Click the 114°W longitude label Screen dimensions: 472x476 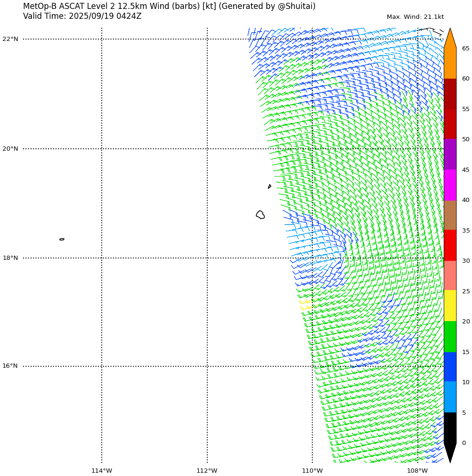coord(102,471)
